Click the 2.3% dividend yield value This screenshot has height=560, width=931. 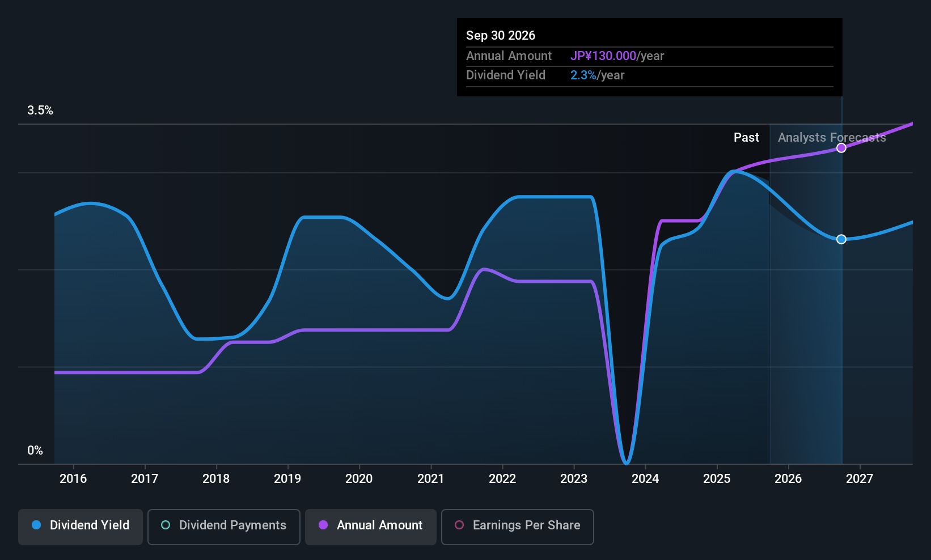[583, 75]
